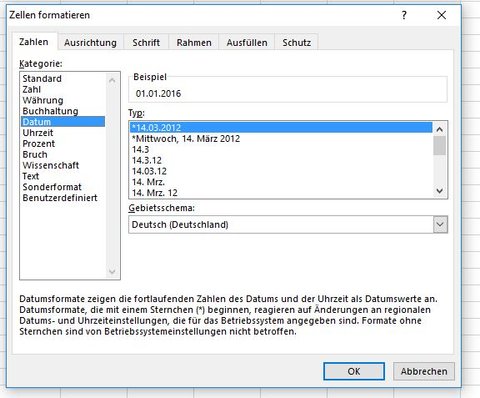The height and width of the screenshot is (398, 480).
Task: Go to the Rahmen tab
Action: point(194,43)
